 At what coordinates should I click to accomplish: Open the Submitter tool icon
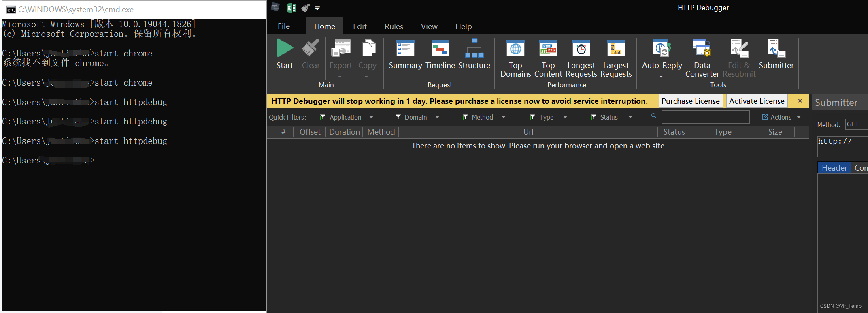(x=776, y=49)
